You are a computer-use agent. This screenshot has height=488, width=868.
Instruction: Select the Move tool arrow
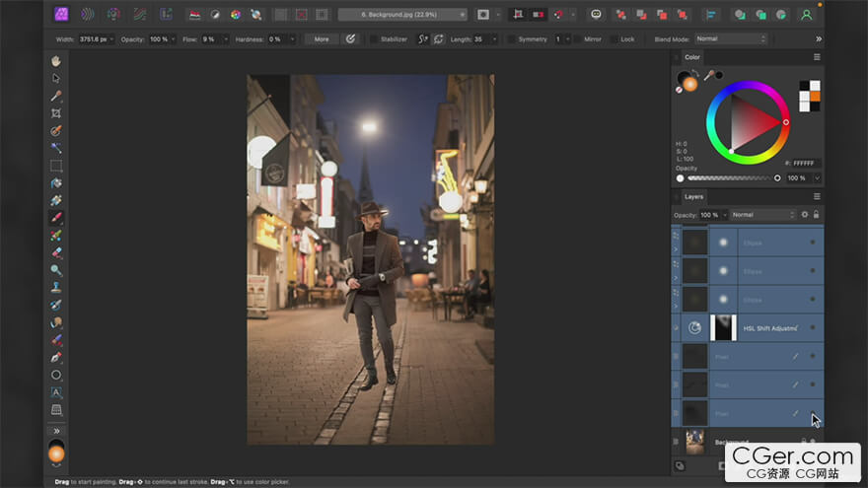pos(56,78)
